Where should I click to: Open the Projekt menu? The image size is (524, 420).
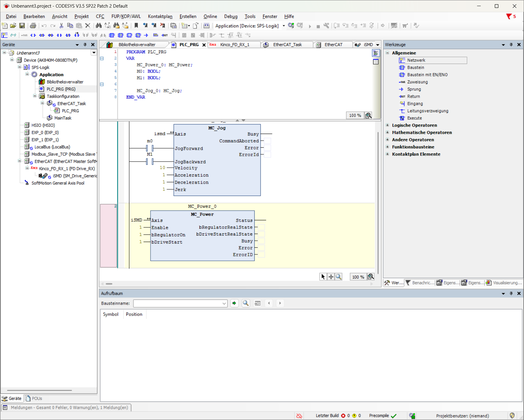pyautogui.click(x=81, y=16)
